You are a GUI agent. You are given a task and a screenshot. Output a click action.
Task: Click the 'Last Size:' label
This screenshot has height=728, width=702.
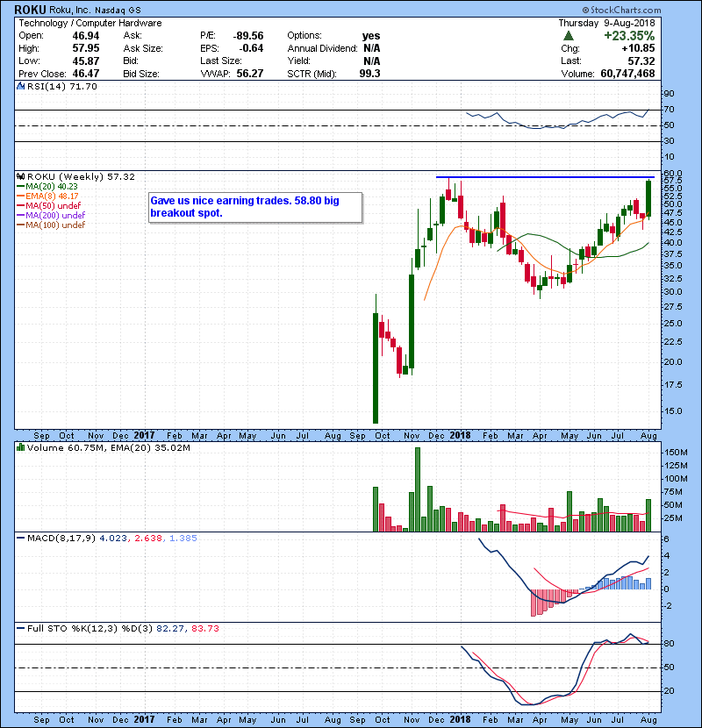click(220, 61)
